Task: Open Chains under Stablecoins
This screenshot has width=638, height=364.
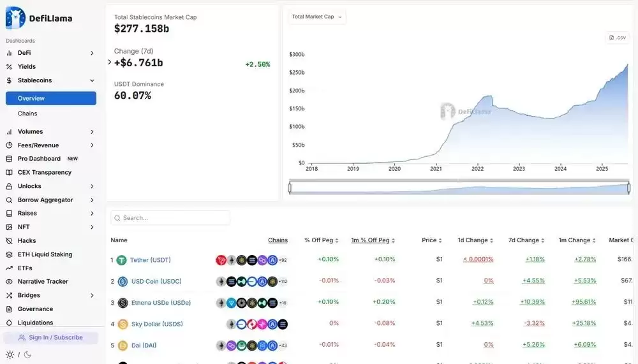Action: tap(27, 113)
